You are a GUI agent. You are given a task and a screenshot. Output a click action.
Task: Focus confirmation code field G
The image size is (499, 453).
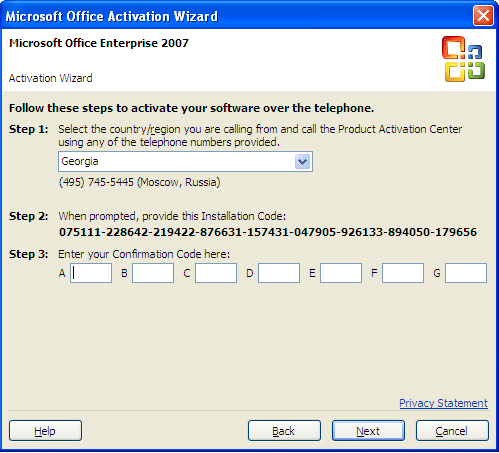(466, 273)
